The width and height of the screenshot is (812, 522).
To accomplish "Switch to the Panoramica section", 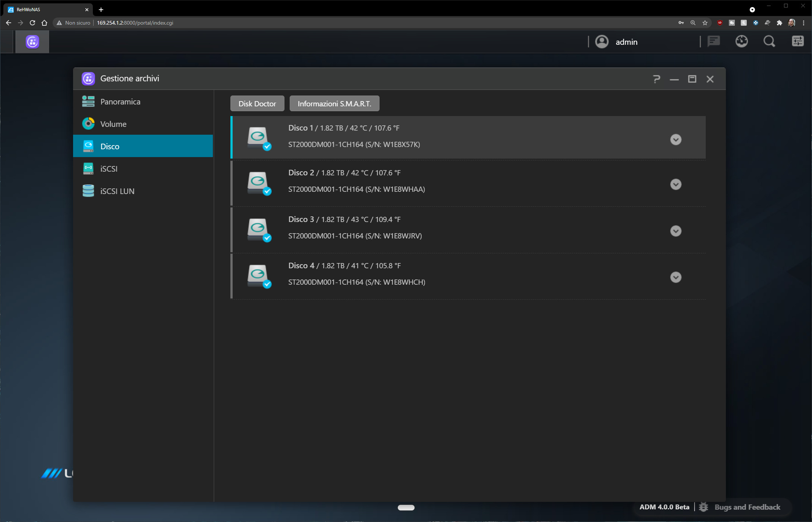I will coord(120,101).
